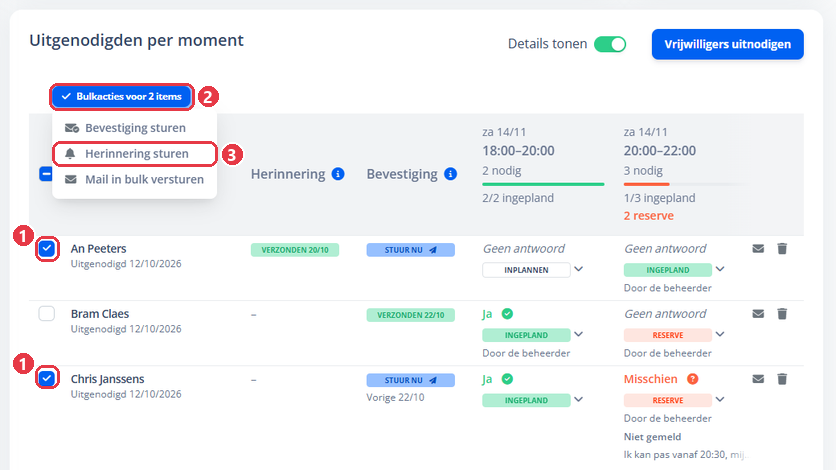Click the Misschien answer text
The height and width of the screenshot is (470, 836).
pyautogui.click(x=650, y=379)
